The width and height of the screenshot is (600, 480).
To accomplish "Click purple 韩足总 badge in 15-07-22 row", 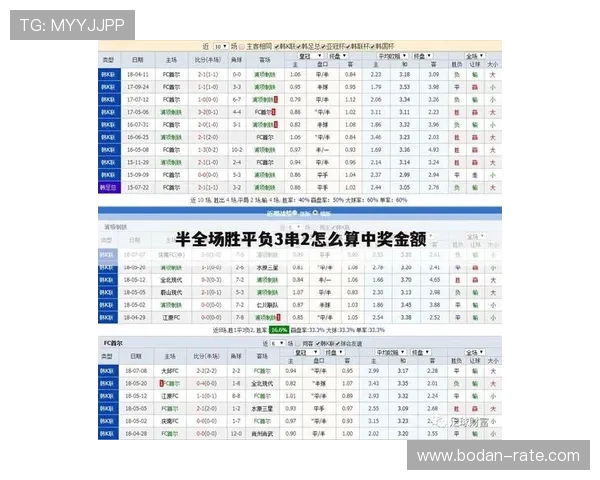I will 109,188.
